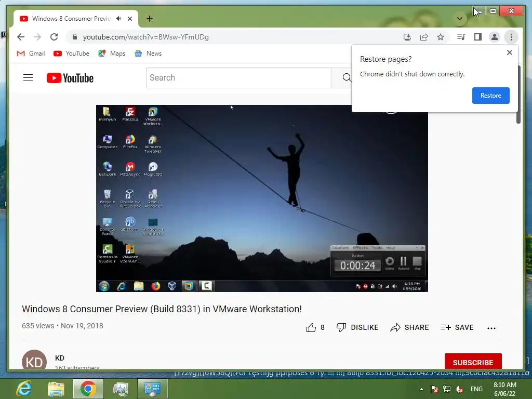
Task: Click the Restore button
Action: 490,96
